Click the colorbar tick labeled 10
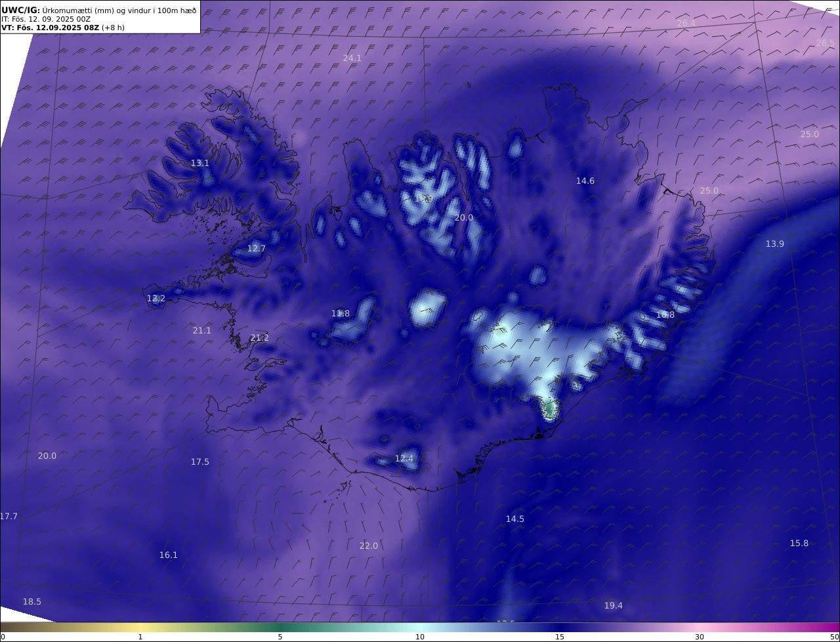This screenshot has height=642, width=840. pos(420,637)
